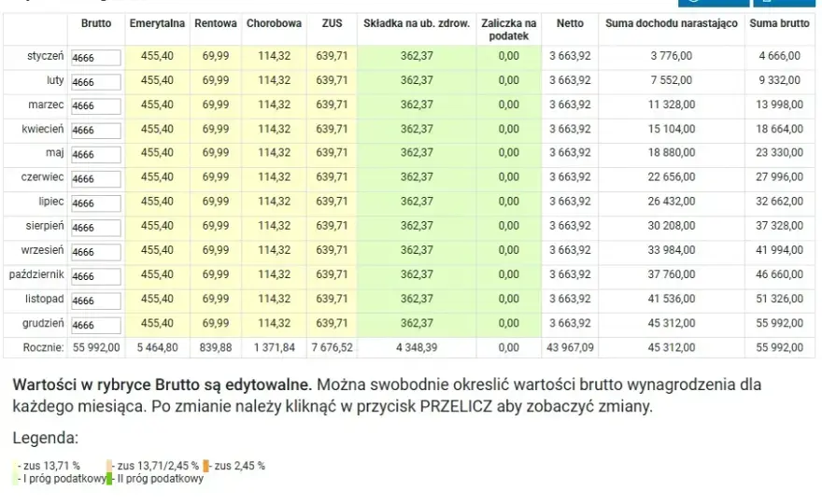Click the Suma brutto column header
822x504 pixels.
[780, 23]
